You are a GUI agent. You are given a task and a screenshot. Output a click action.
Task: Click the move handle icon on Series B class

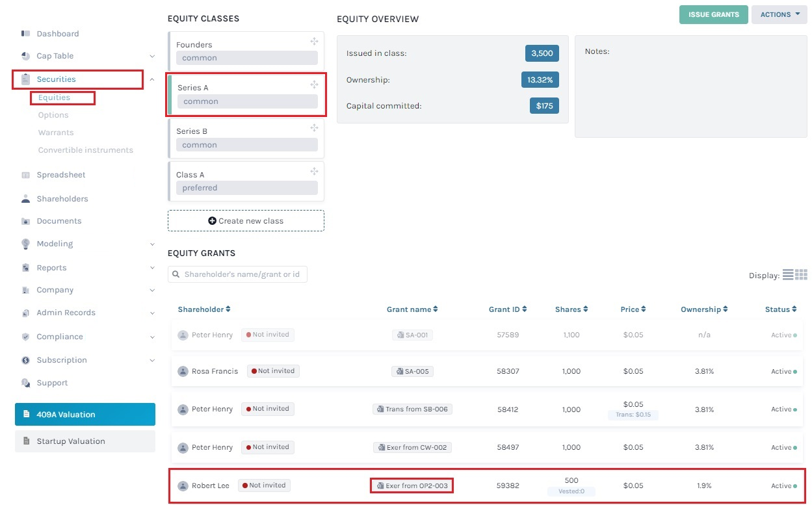(x=314, y=127)
